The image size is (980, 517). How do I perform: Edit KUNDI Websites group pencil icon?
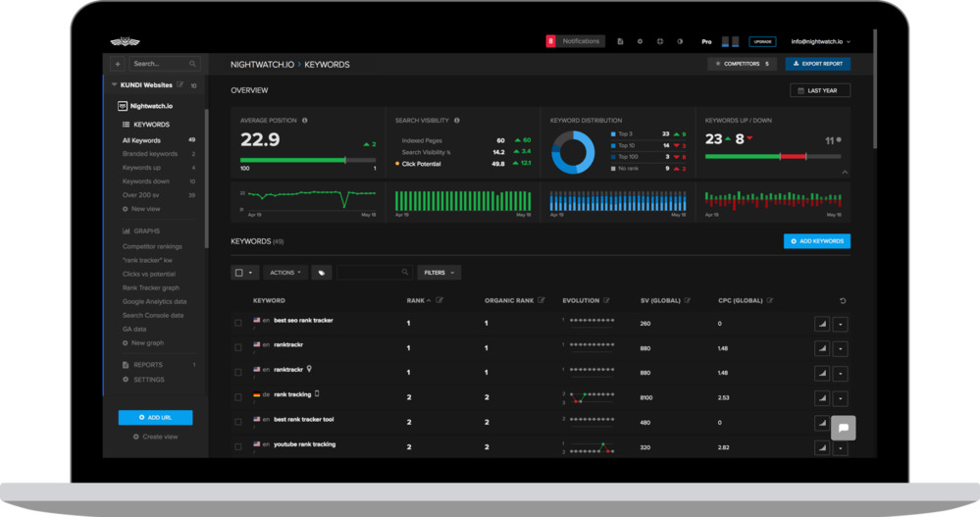(181, 85)
